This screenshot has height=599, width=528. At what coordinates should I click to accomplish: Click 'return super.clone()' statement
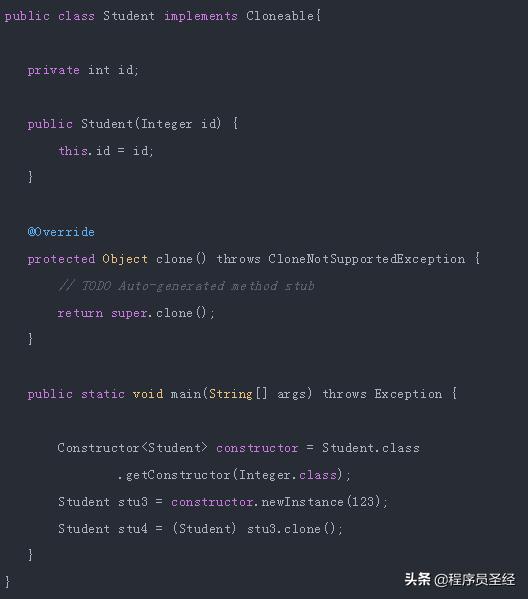[136, 313]
